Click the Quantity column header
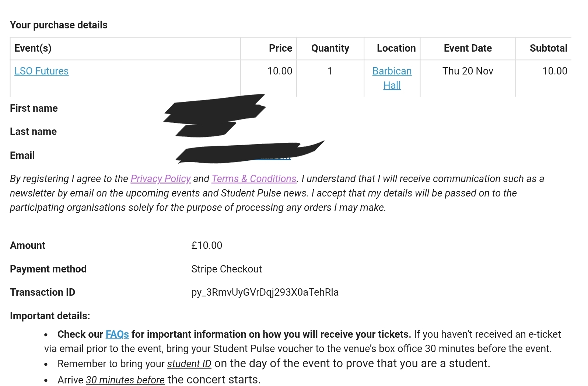Viewport: 588px width, 386px height. click(330, 48)
